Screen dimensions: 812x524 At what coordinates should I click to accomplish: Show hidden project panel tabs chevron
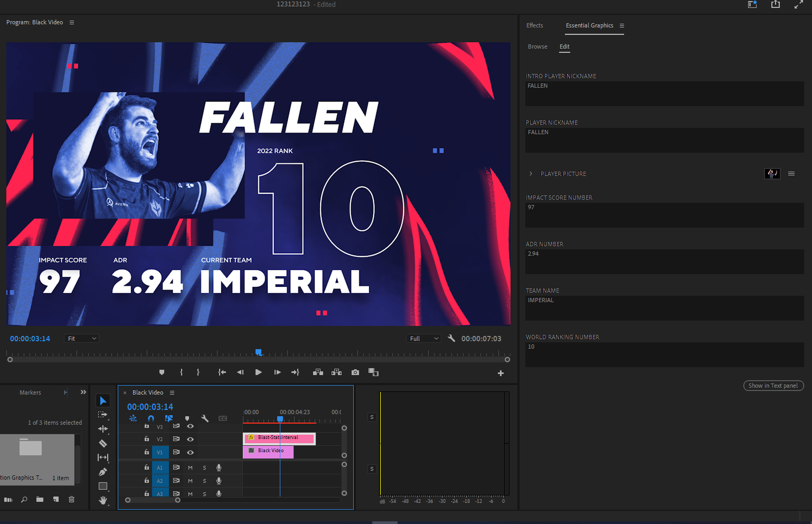pos(83,392)
